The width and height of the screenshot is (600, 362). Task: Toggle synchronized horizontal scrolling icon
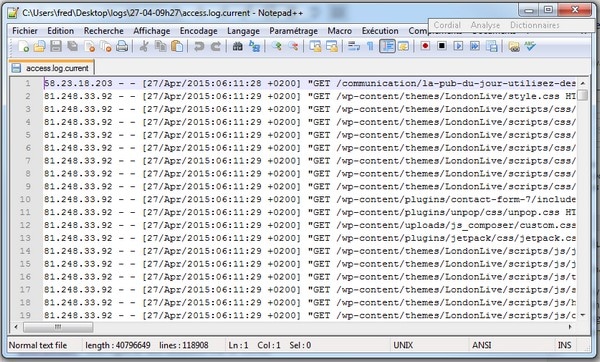click(332, 47)
